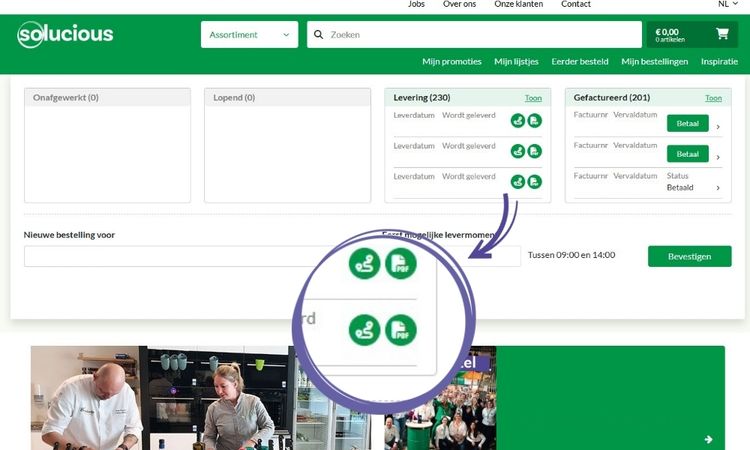Expand first Gefactureerd invoice row chevron
Image resolution: width=750 pixels, height=450 pixels.
[x=718, y=127]
